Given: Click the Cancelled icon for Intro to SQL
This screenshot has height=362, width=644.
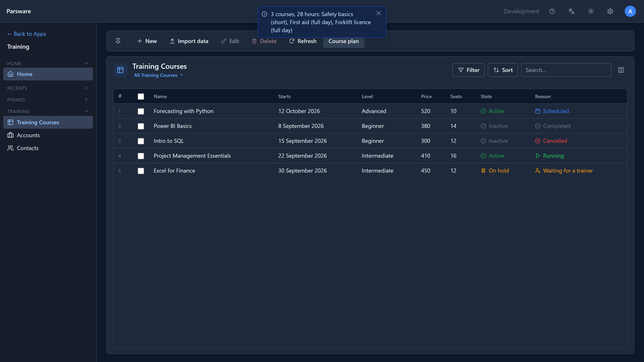Looking at the screenshot, I should (x=538, y=141).
